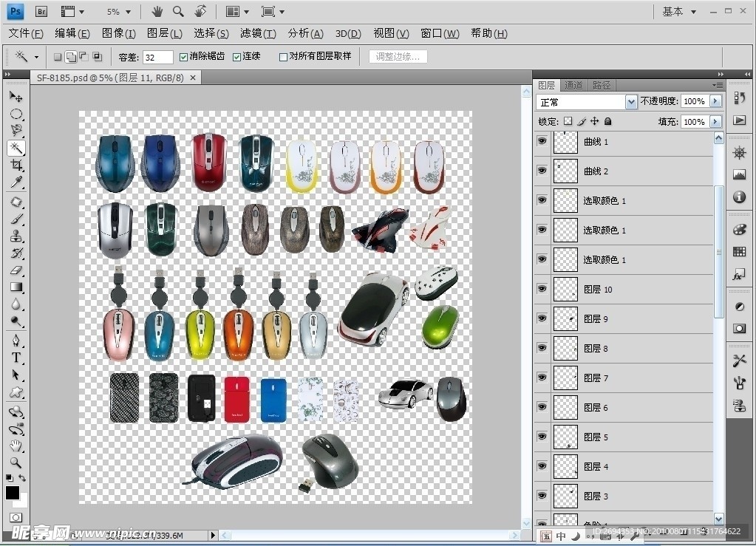This screenshot has width=756, height=546.
Task: Select the Magic Wand tool in toolbox
Action: tap(16, 148)
